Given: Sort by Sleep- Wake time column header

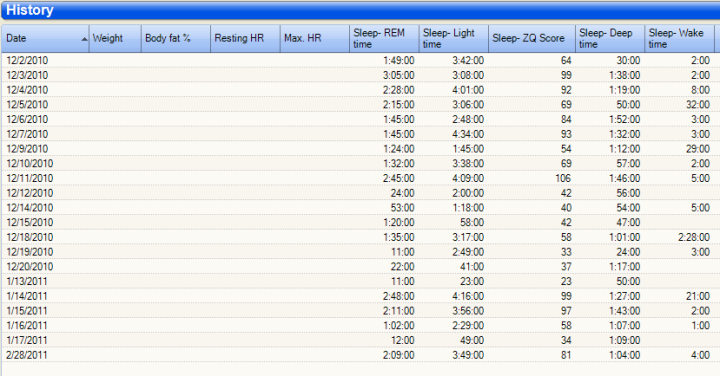Looking at the screenshot, I should pos(679,39).
